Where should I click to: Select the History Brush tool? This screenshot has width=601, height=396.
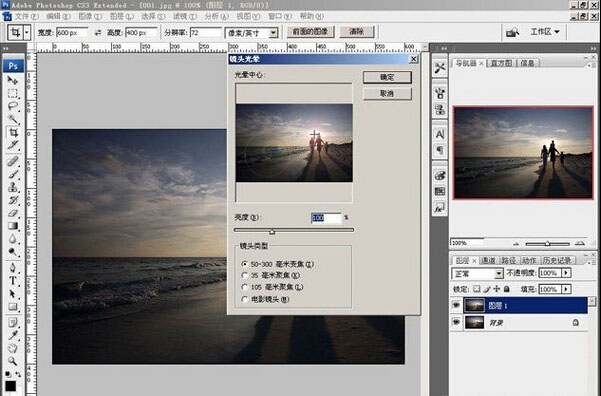[x=13, y=200]
